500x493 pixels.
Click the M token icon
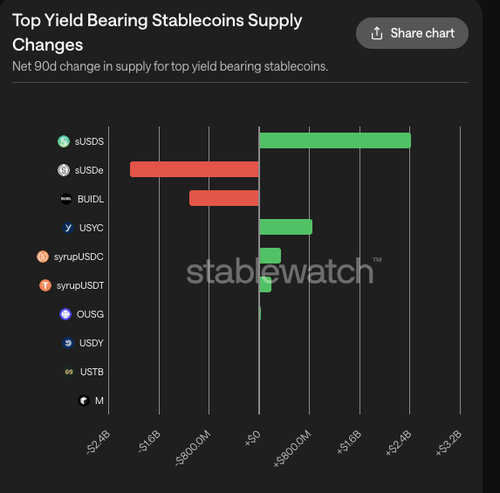tap(84, 400)
